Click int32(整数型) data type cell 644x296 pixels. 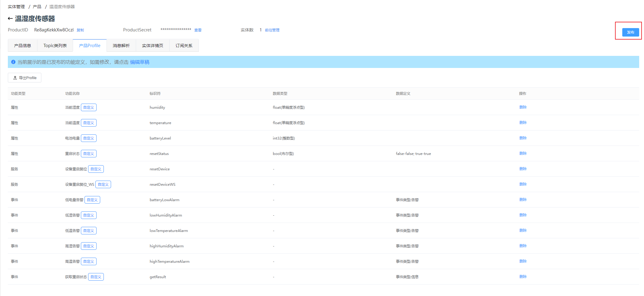(284, 138)
